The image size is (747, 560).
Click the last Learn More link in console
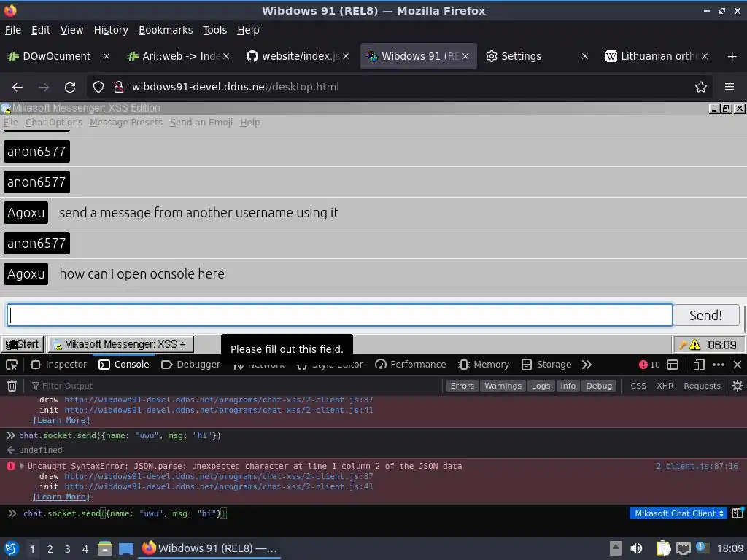pos(61,497)
